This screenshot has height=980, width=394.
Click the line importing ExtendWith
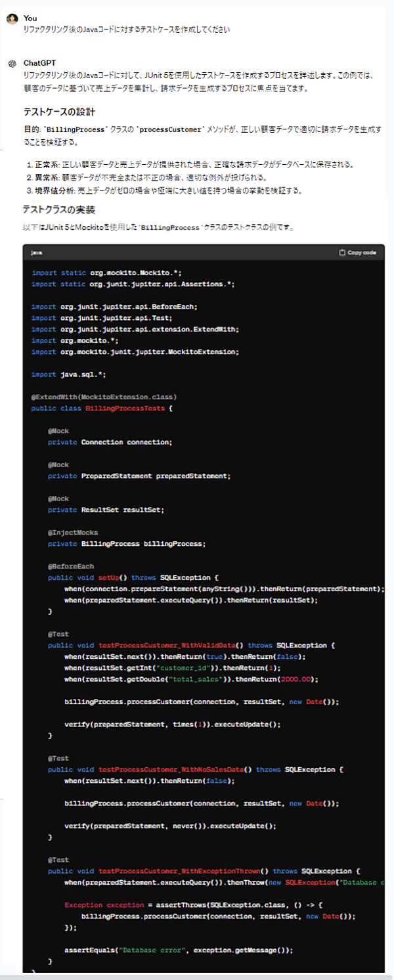(x=135, y=329)
